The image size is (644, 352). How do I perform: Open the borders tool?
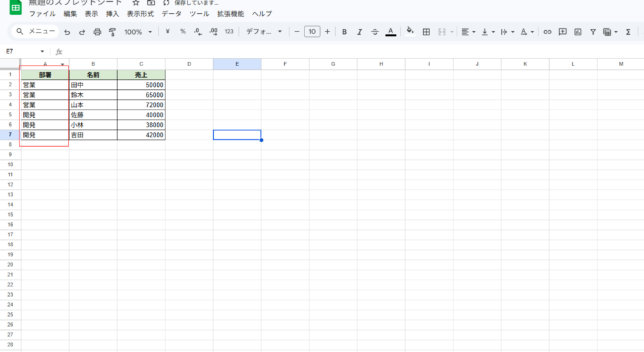click(426, 31)
